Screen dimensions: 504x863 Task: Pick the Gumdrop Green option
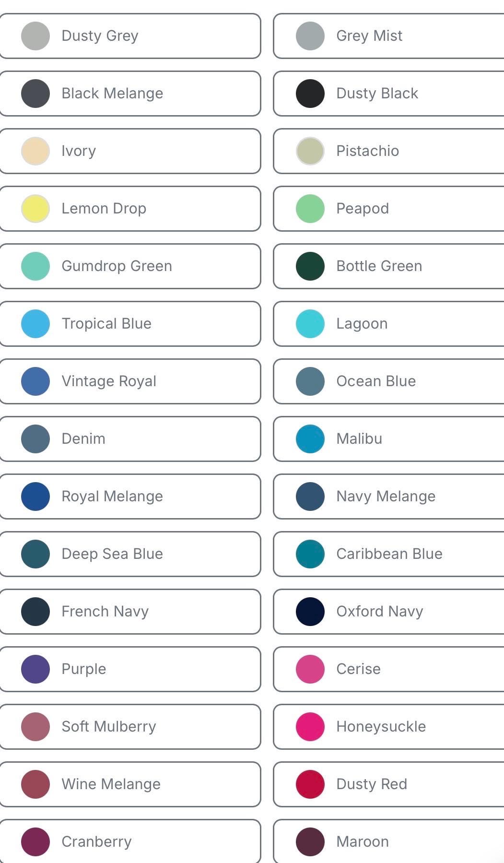(35, 266)
